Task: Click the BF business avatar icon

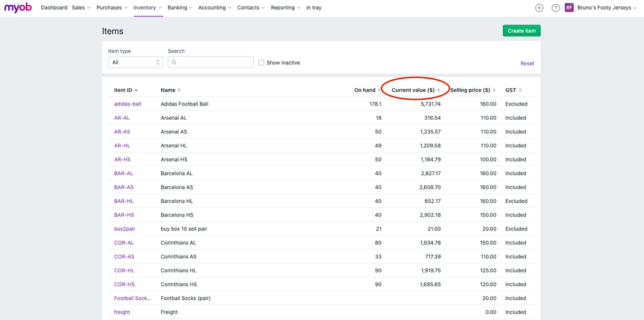Action: point(569,8)
